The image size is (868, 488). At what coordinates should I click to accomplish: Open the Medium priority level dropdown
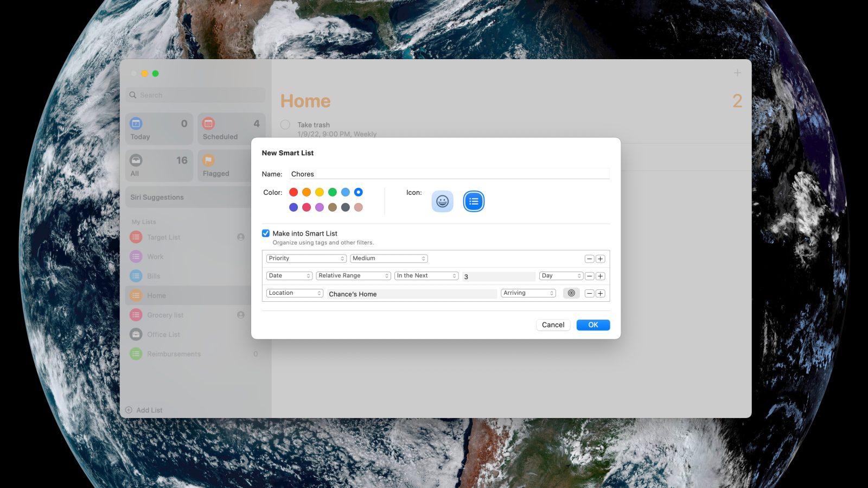click(x=388, y=258)
